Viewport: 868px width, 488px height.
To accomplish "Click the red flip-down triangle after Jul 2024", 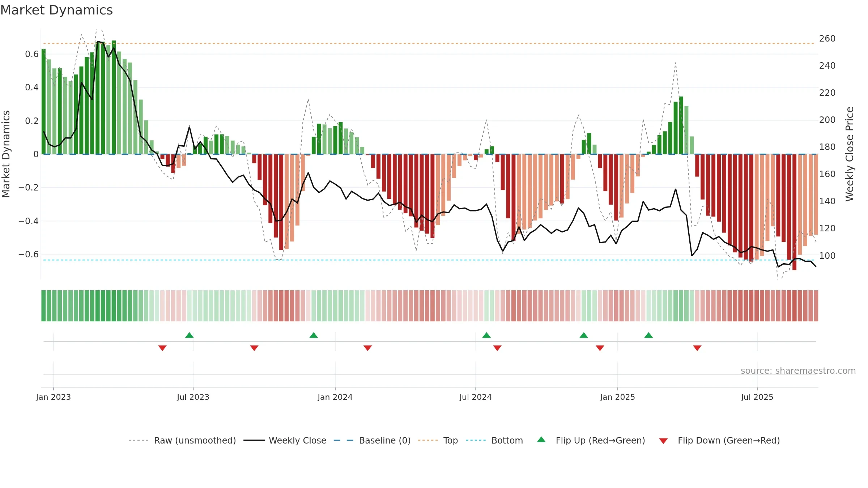I will 497,348.
